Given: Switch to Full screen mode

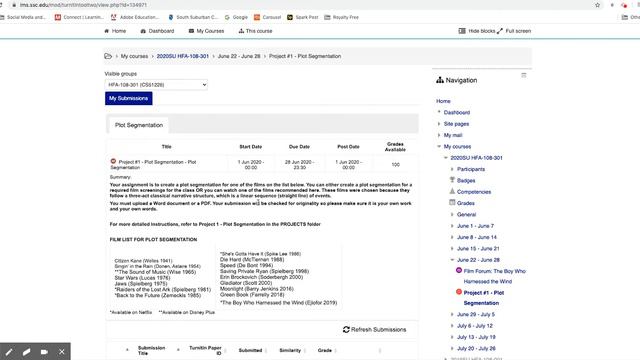Looking at the screenshot, I should point(514,31).
